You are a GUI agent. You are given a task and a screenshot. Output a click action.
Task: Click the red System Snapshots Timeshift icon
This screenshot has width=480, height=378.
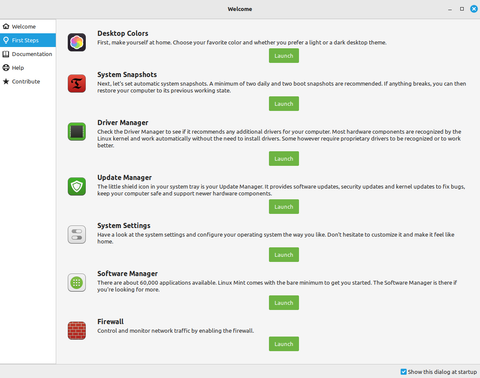coord(77,83)
